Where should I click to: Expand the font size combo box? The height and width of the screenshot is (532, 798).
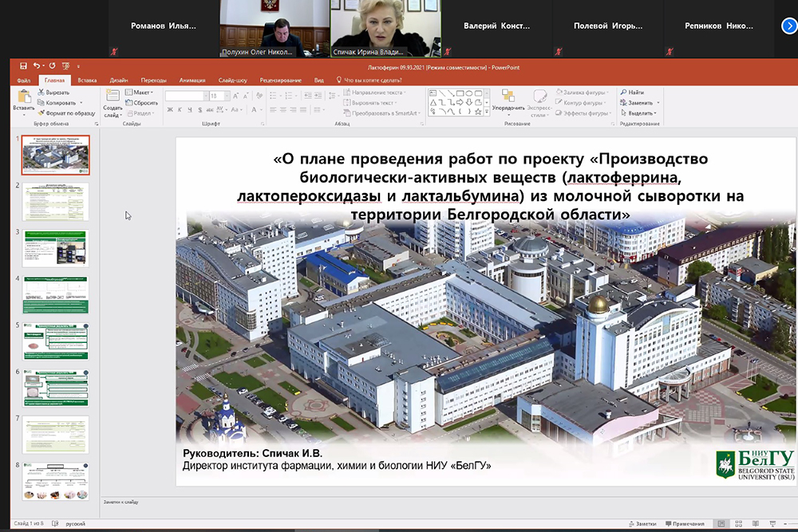pyautogui.click(x=227, y=96)
